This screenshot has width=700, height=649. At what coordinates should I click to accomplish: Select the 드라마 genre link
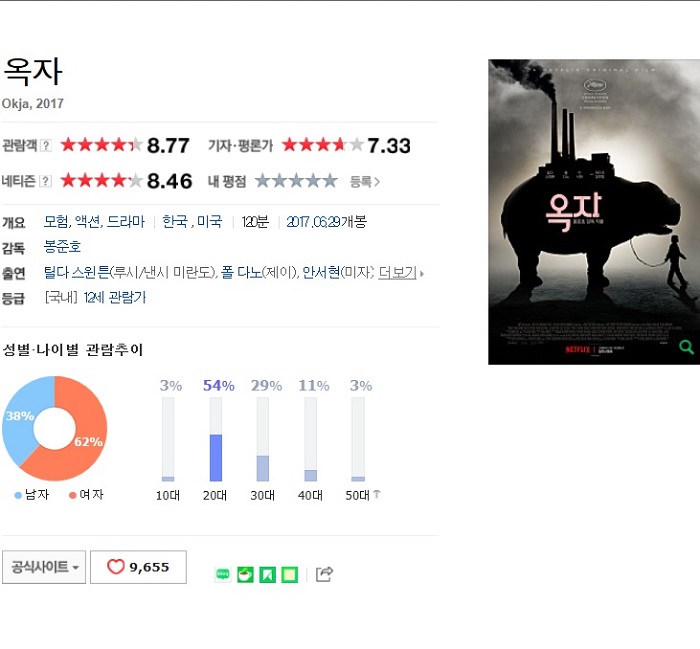pyautogui.click(x=126, y=222)
